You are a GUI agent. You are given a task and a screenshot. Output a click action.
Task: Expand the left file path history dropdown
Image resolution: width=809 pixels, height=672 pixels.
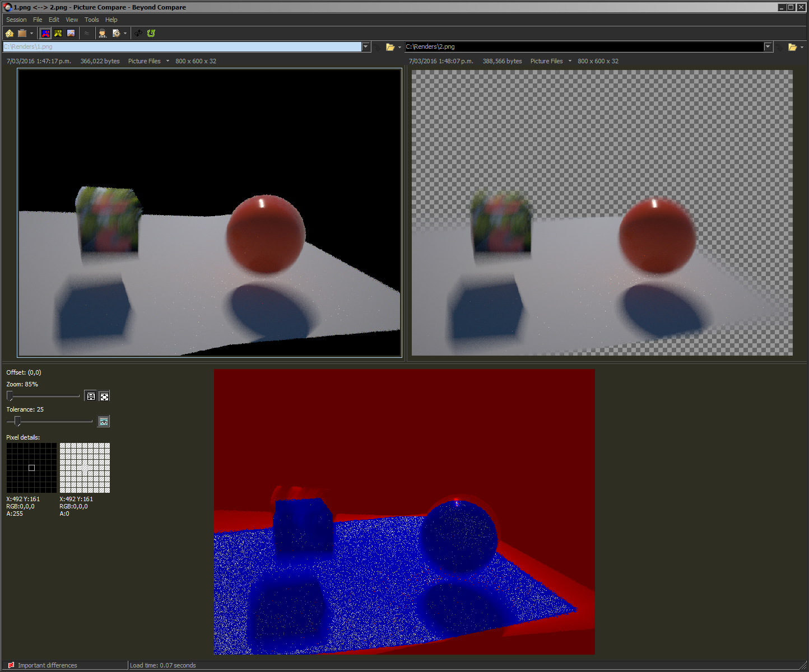tap(366, 47)
